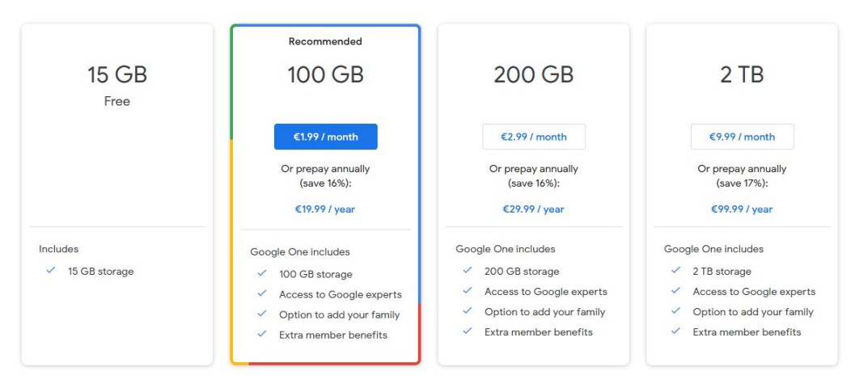Click the 200 GB plan title

click(x=534, y=74)
